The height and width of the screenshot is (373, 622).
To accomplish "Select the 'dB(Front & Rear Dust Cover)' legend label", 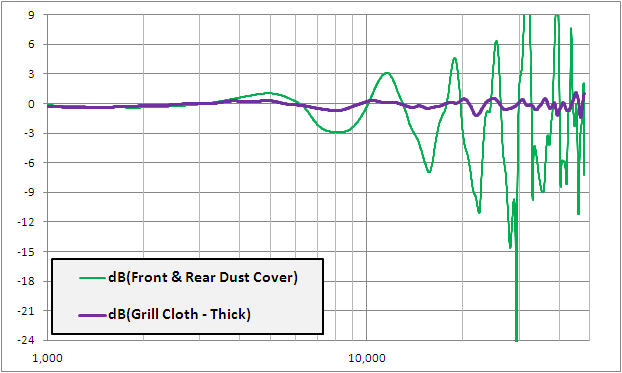I will coord(203,277).
